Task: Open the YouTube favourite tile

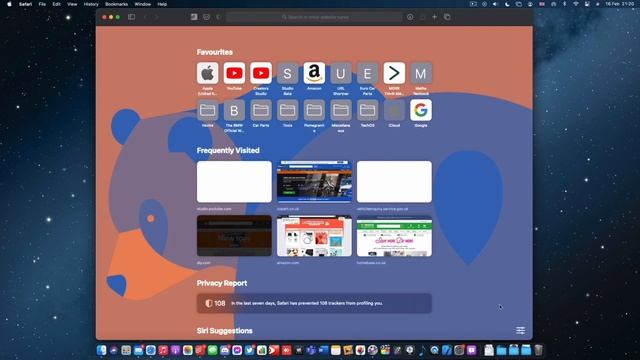Action: pos(234,73)
